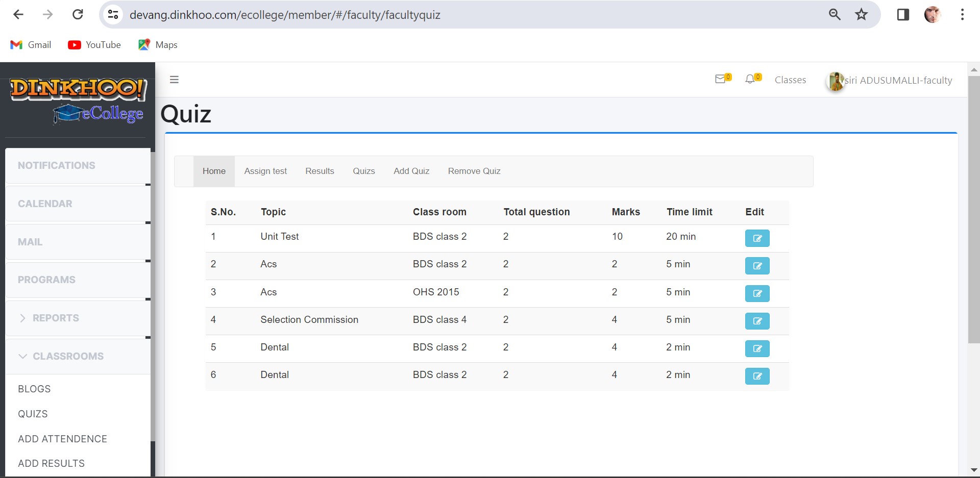This screenshot has width=980, height=478.
Task: Open Calendar in the sidebar
Action: click(78, 204)
